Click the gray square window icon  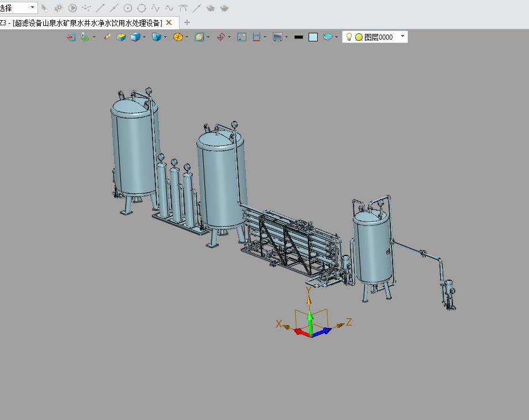(x=242, y=37)
